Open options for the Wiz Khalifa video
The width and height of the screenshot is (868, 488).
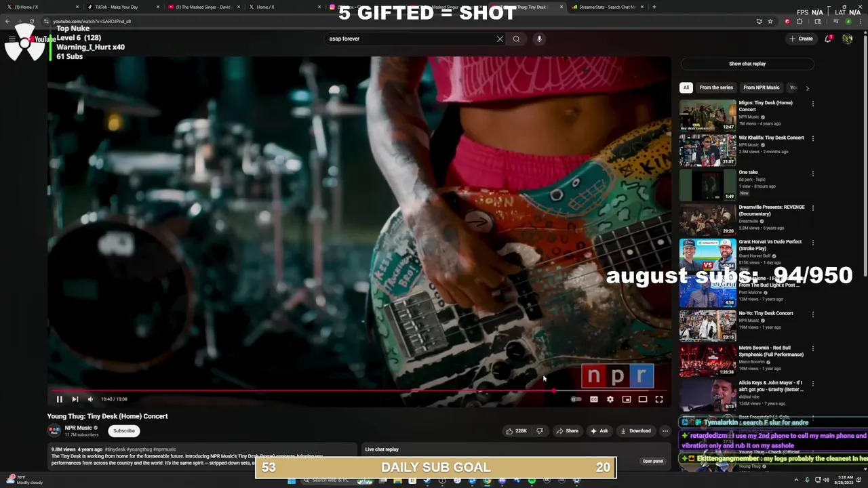[x=812, y=138]
